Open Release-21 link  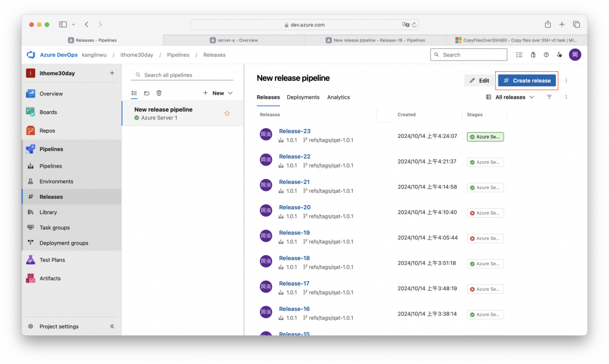coord(294,182)
